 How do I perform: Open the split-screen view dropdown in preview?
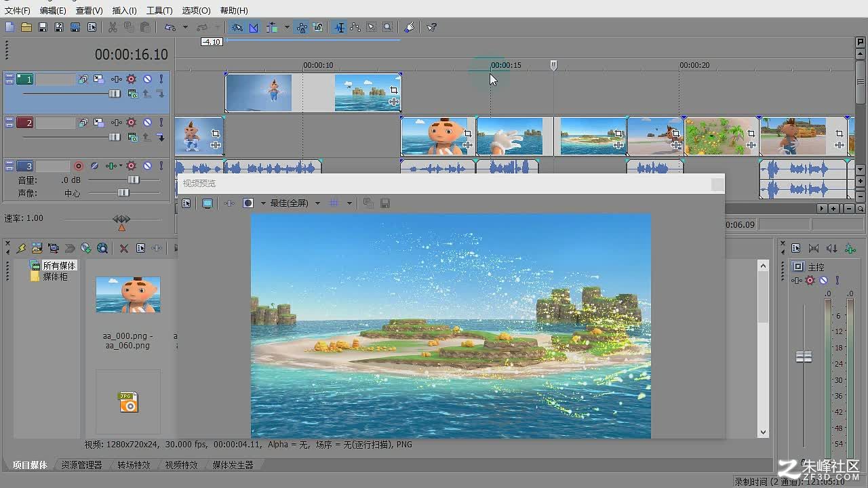[x=263, y=203]
